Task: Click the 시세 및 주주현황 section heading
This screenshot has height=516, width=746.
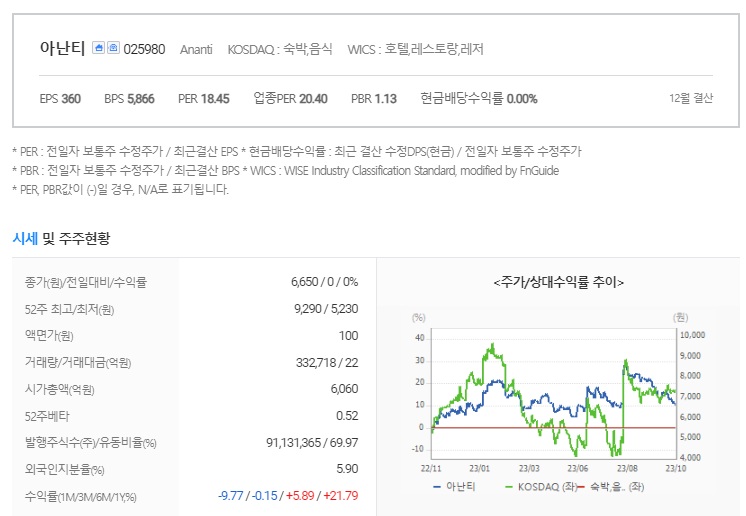Action: (61, 238)
